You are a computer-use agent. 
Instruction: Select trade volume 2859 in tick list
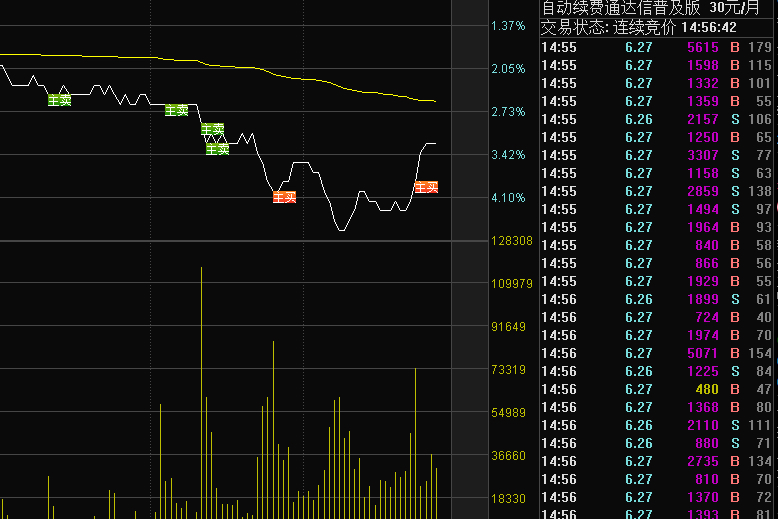pyautogui.click(x=703, y=191)
